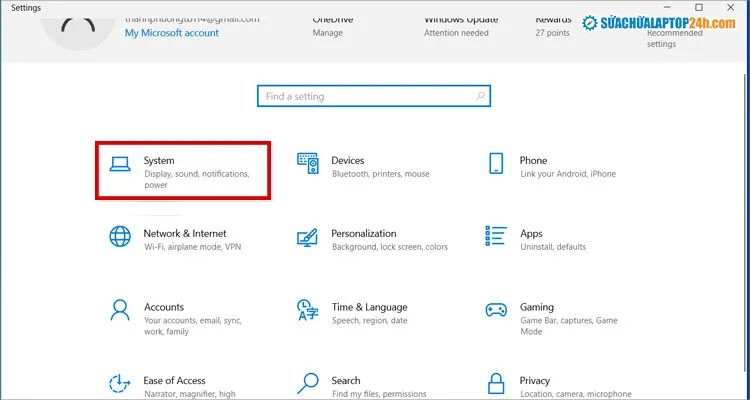Click 'Wi-Fi, airplane mode, VPN' description

click(192, 247)
